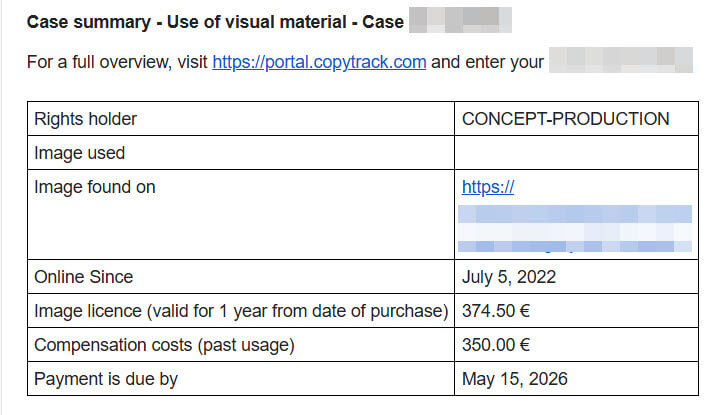This screenshot has height=415, width=724.
Task: Open the https:// image found on link
Action: coord(488,187)
